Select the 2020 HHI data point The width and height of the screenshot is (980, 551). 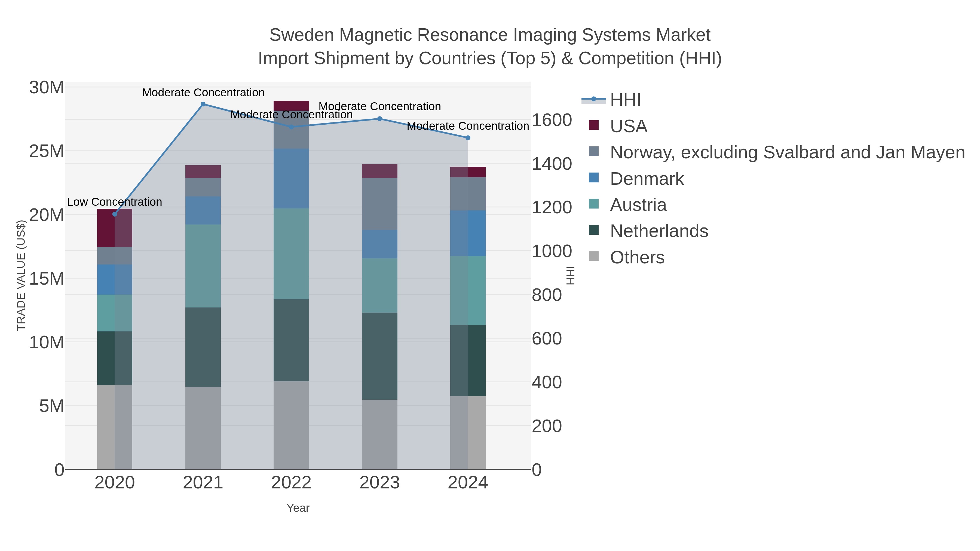115,214
